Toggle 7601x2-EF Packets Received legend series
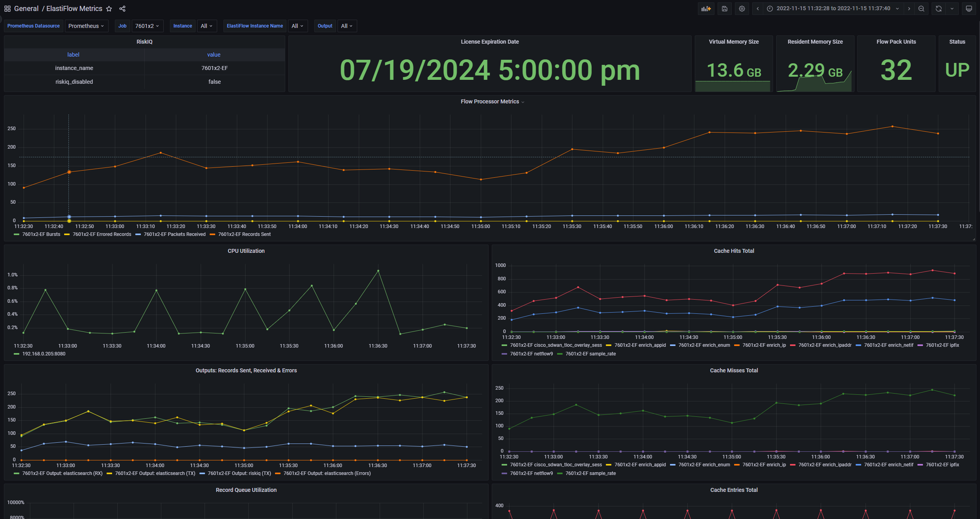The height and width of the screenshot is (519, 980). click(x=174, y=234)
